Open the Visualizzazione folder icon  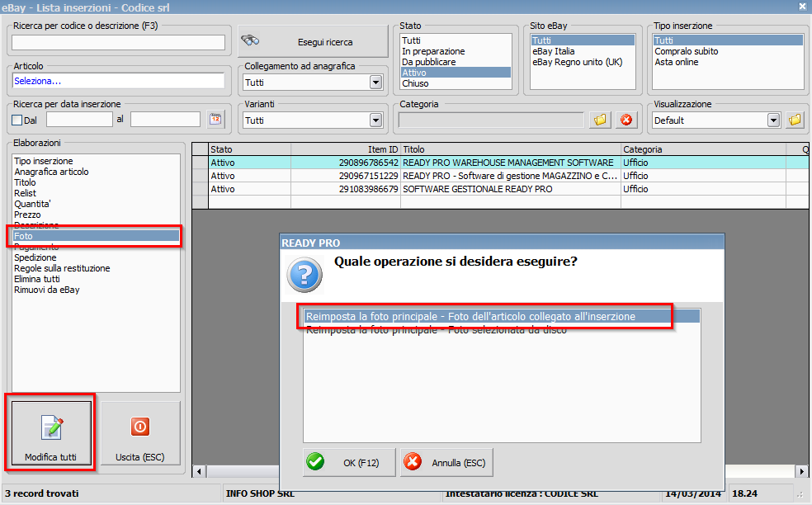coord(795,120)
